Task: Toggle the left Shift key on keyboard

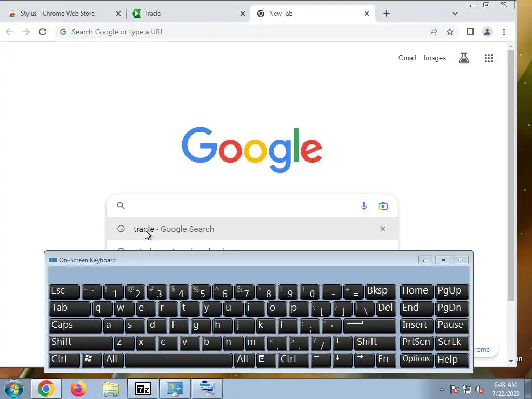Action: (x=81, y=343)
